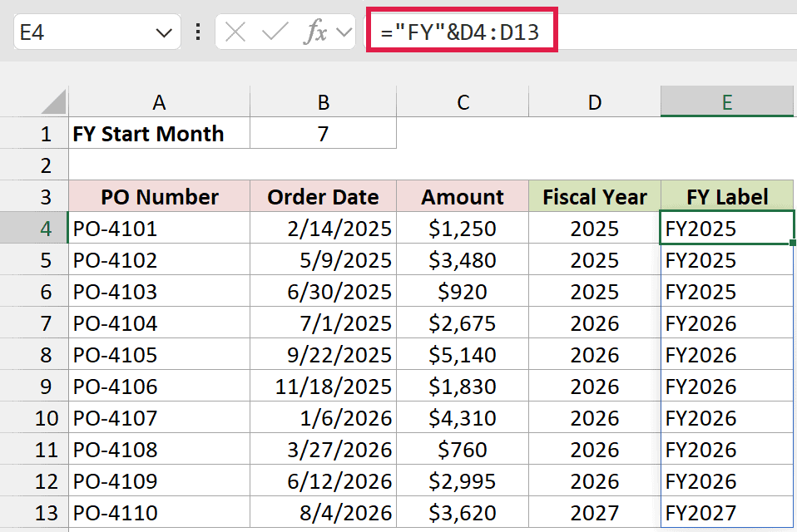Expand the Name Box dropdown arrow
The width and height of the screenshot is (797, 532).
[164, 33]
